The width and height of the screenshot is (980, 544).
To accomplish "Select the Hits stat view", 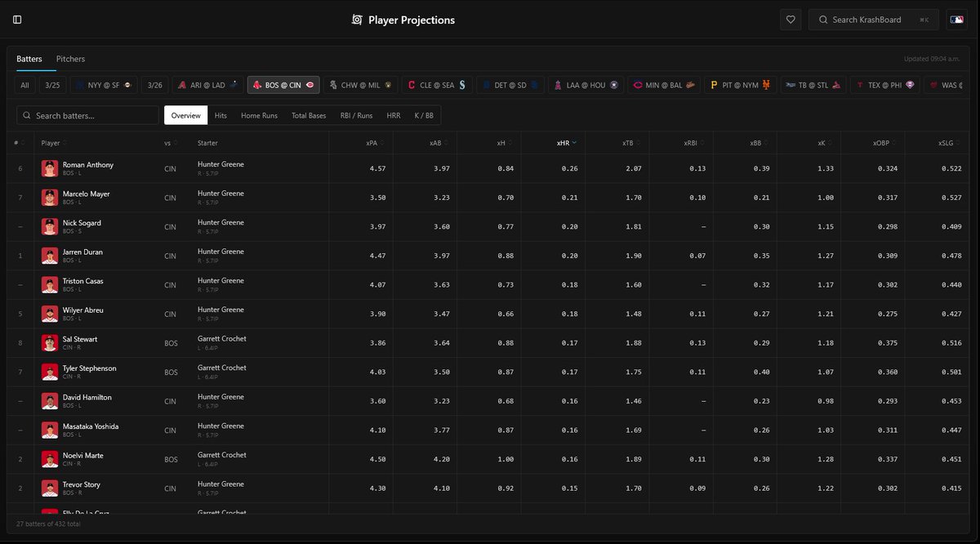I will click(220, 115).
